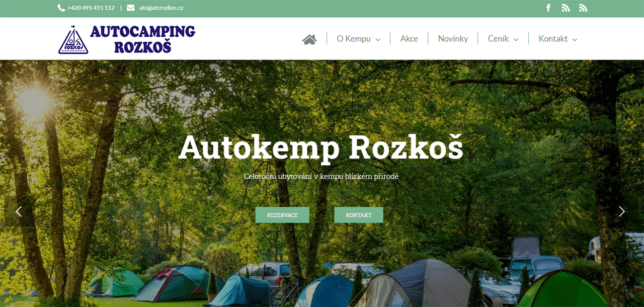The height and width of the screenshot is (307, 644).
Task: Select the Ceník menu label
Action: point(498,39)
